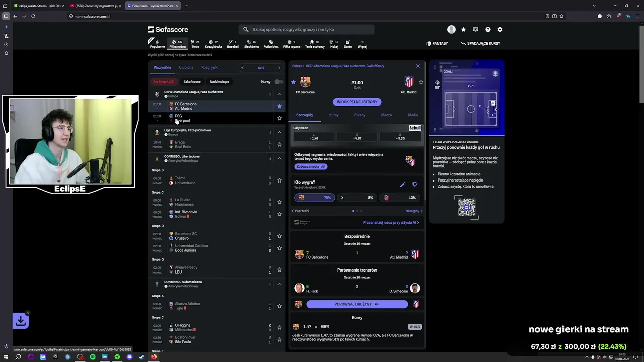Click the Sofascore logo
This screenshot has width=644, height=362.
click(168, 29)
